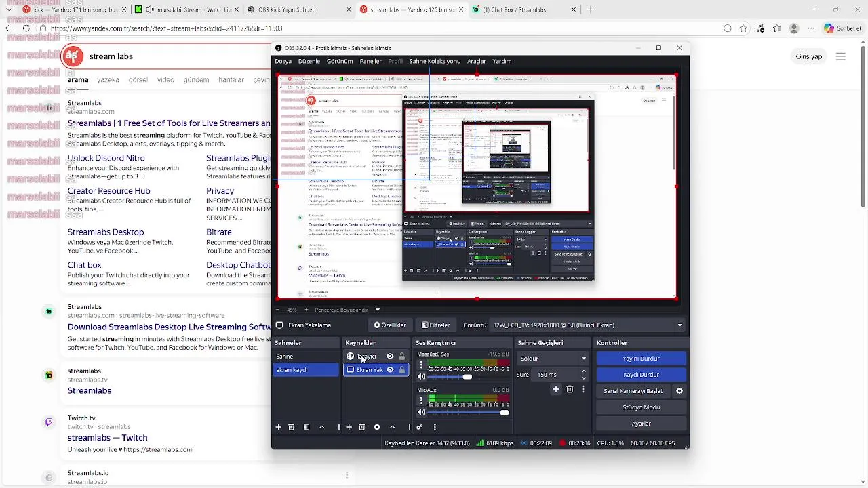868x488 pixels.
Task: Click Giriş yap on Yandex
Action: pyautogui.click(x=808, y=57)
